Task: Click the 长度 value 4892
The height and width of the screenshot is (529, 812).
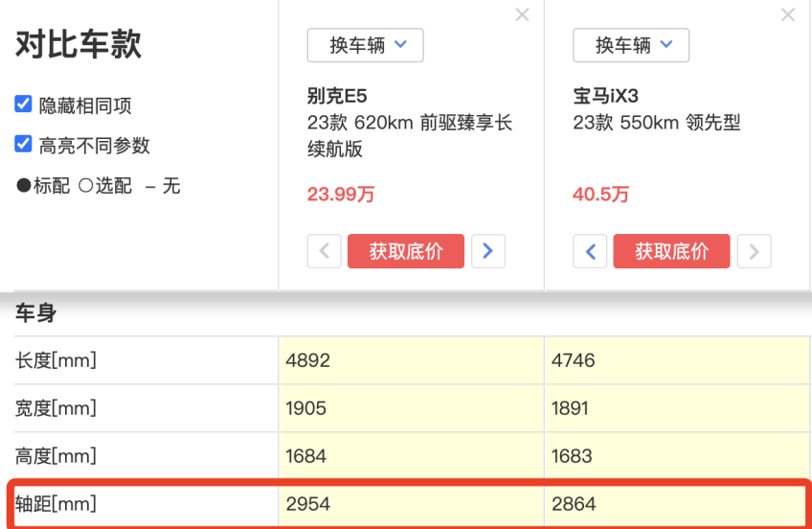Action: [x=307, y=361]
